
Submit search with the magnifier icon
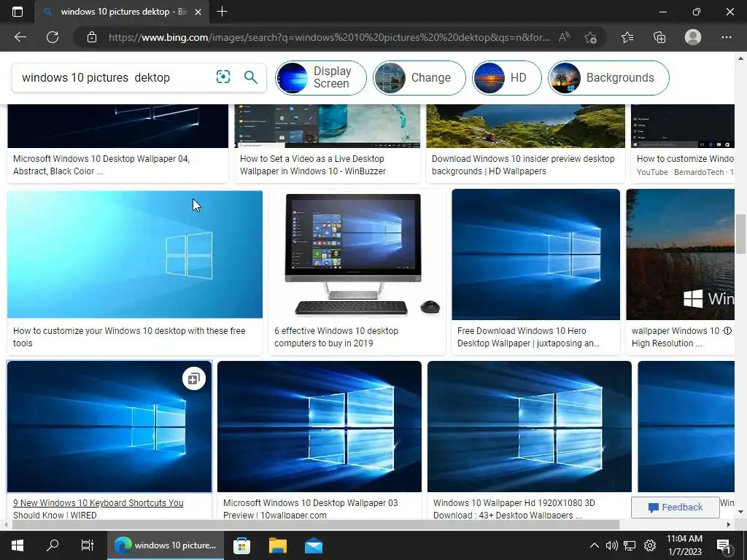pyautogui.click(x=251, y=77)
